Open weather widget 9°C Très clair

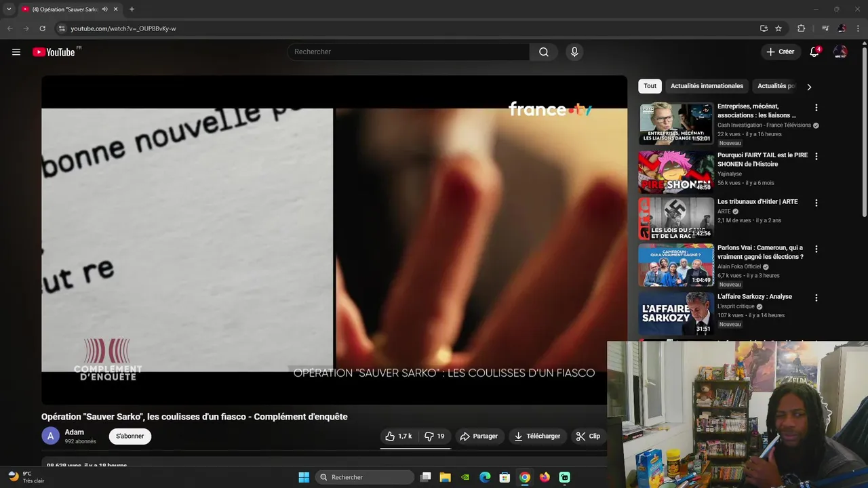(26, 477)
